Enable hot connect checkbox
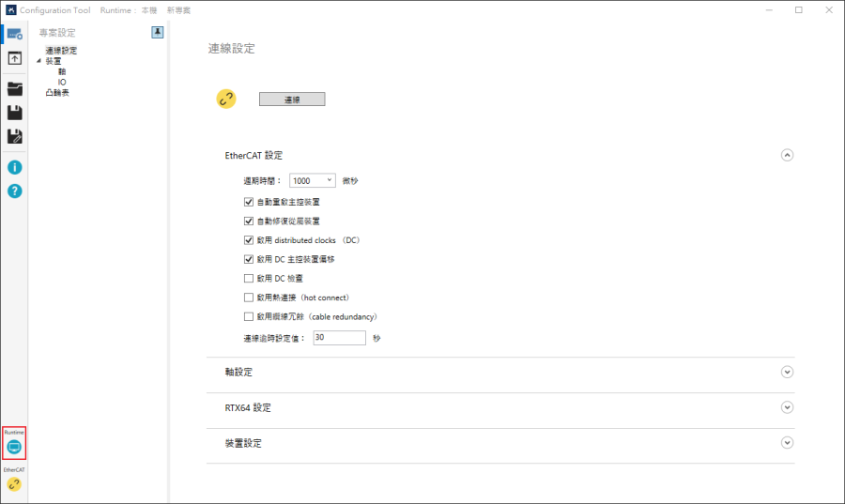Image resolution: width=845 pixels, height=504 pixels. [249, 298]
